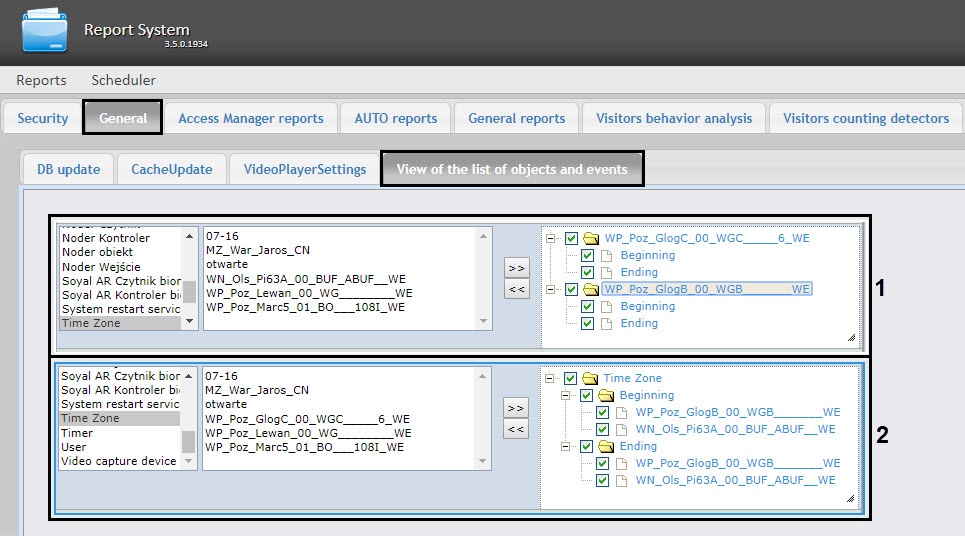Click folder icon beside WP_Poz_GlogC_00_WGC node
This screenshot has width=965, height=536.
[x=591, y=238]
